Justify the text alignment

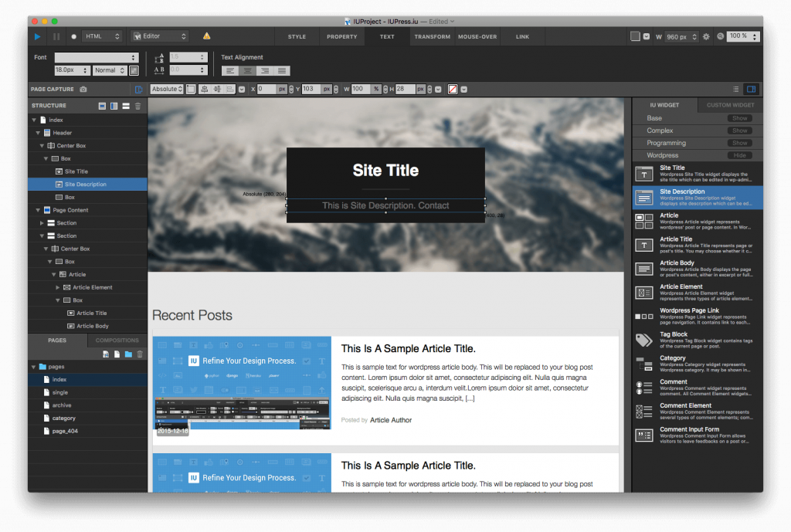pos(282,70)
